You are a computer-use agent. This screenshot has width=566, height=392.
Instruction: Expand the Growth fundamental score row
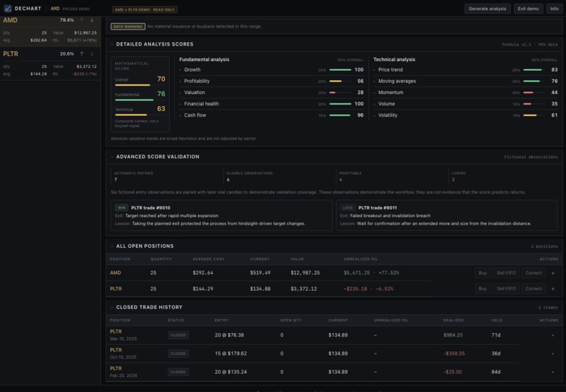pos(272,70)
